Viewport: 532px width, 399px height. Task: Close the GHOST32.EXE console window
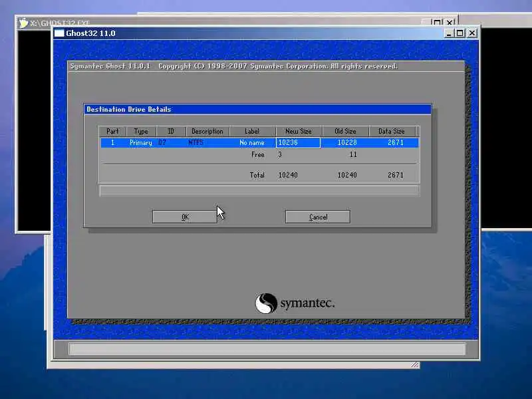click(x=450, y=23)
